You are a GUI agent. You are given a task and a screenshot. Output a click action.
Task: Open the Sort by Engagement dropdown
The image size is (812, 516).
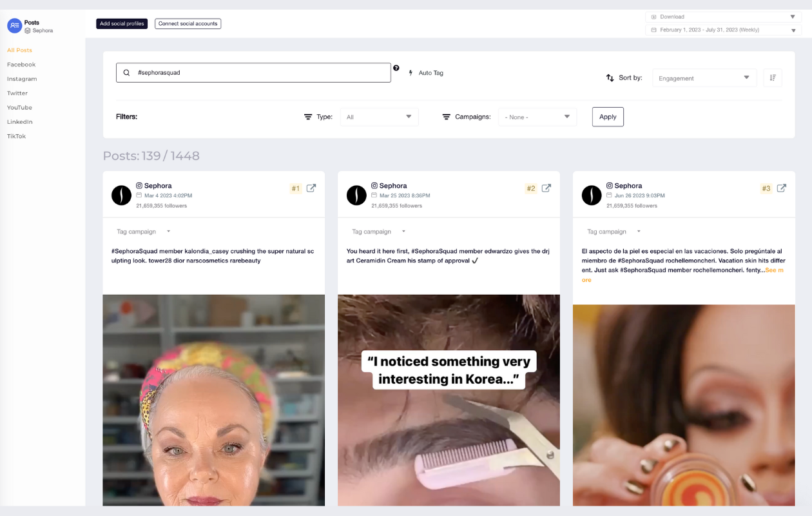[704, 78]
